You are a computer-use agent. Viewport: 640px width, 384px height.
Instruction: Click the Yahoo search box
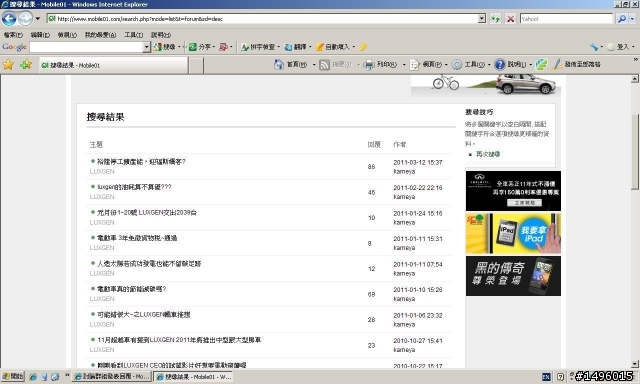click(x=566, y=19)
